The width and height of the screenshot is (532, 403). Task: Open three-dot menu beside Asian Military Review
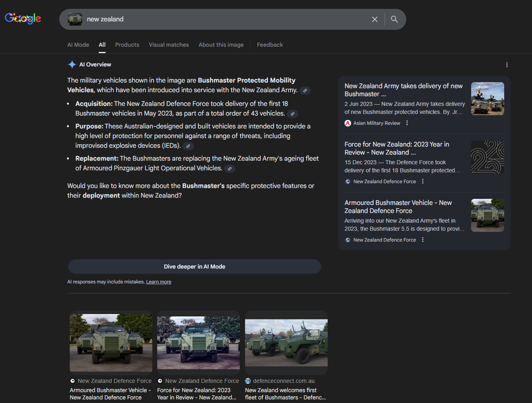[407, 123]
